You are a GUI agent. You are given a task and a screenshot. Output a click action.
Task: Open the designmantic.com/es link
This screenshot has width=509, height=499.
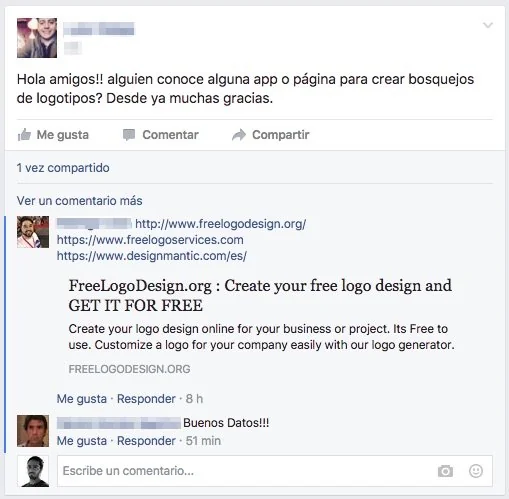tap(152, 256)
